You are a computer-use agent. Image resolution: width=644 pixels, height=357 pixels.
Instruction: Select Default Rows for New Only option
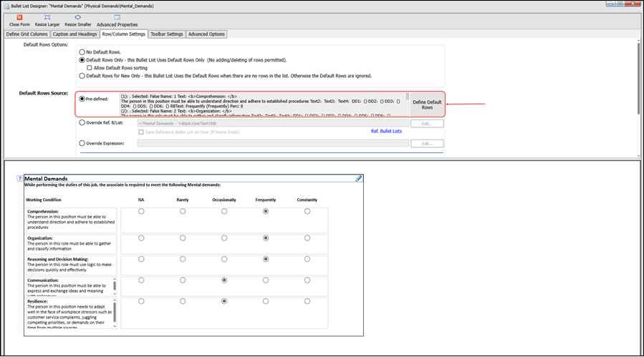(82, 76)
